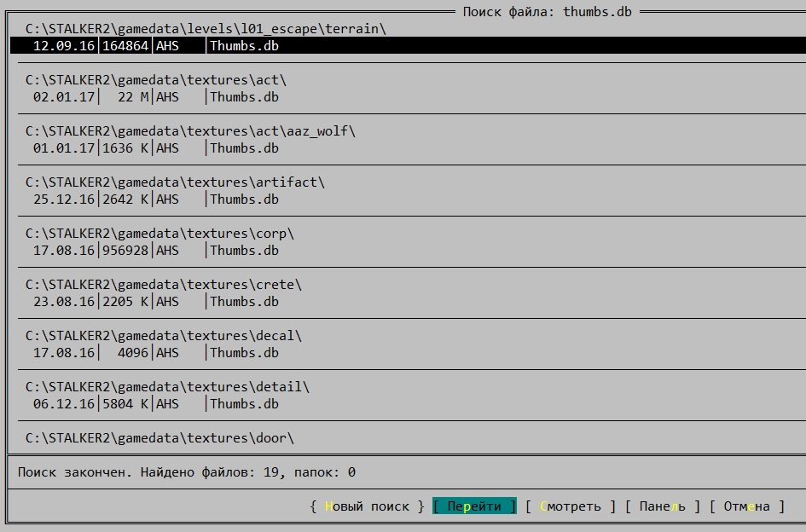The height and width of the screenshot is (532, 806).
Task: Click the levels\l01_escape\terrain\ path header
Action: [206, 29]
